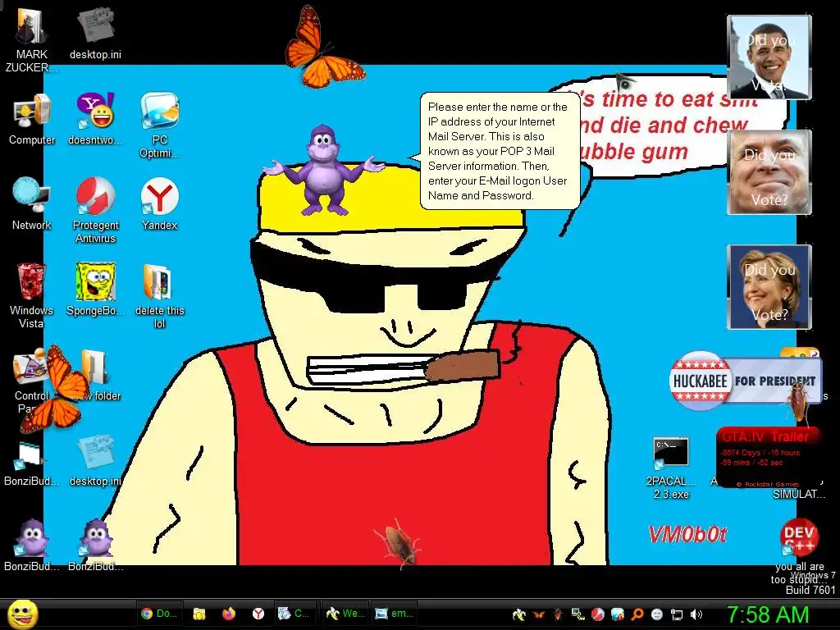Click the Huckabee For President badge gadget
The width and height of the screenshot is (840, 630).
[745, 381]
